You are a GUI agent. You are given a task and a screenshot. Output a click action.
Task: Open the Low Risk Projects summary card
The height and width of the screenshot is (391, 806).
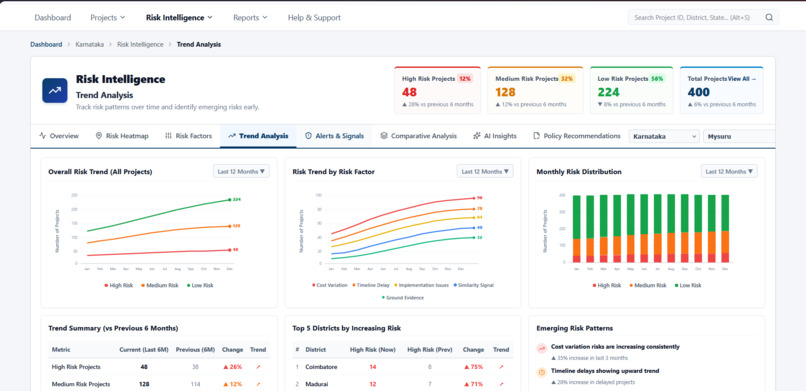631,90
